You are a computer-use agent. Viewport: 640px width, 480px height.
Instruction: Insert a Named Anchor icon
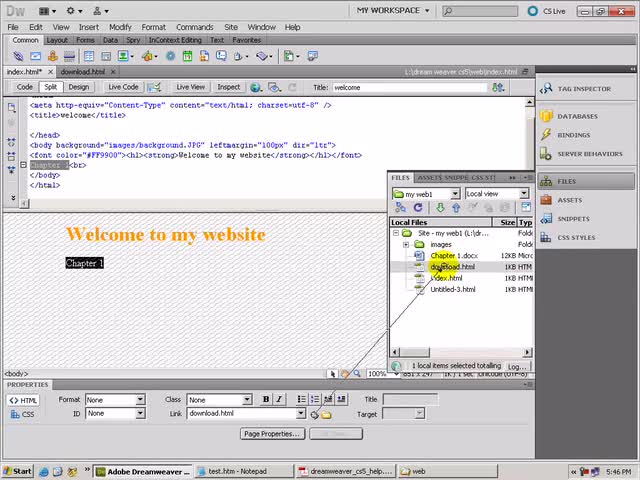click(53, 56)
